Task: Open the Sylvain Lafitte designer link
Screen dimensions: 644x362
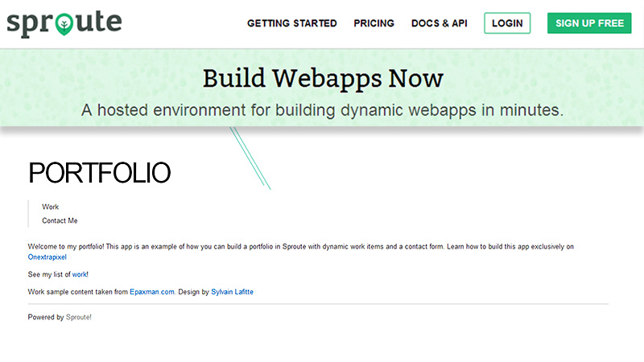Action: coord(232,292)
